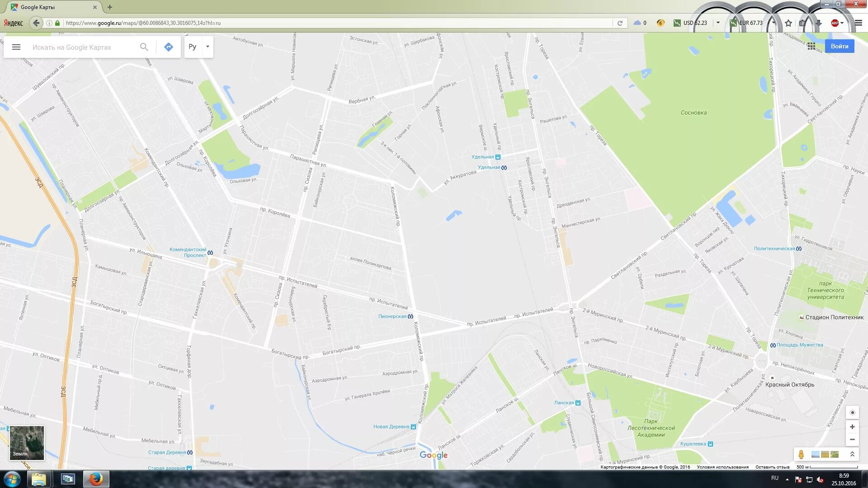The width and height of the screenshot is (868, 488).
Task: Open a new tab with the plus button
Action: [110, 7]
